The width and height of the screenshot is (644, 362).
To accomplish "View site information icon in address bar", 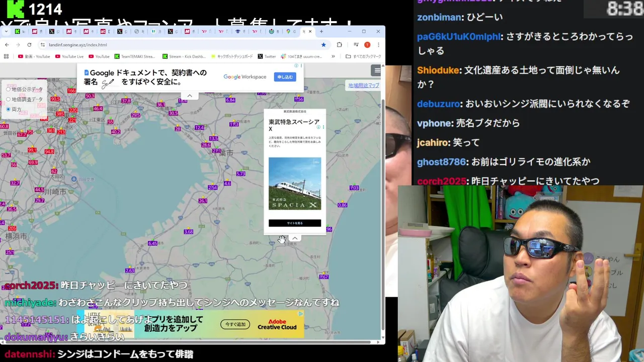I will 43,45.
